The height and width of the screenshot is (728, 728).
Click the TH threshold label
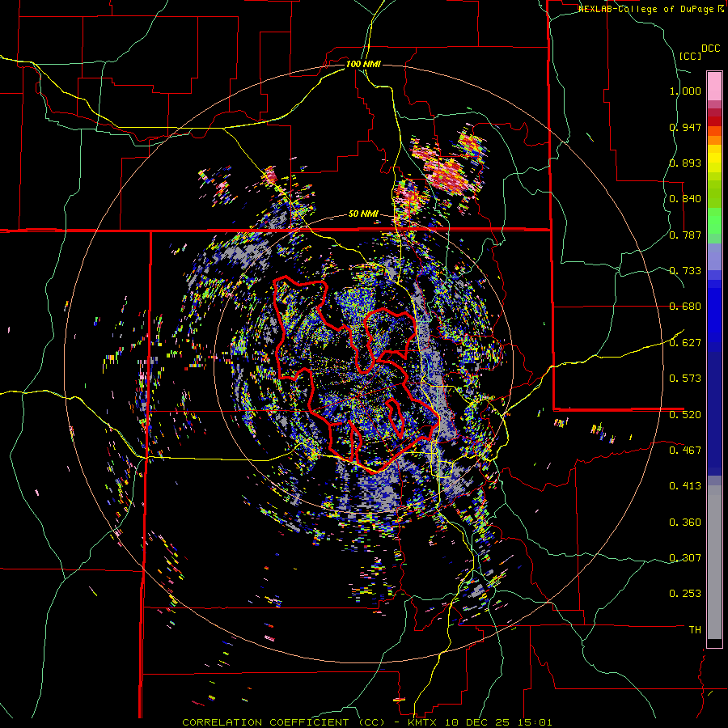695,630
